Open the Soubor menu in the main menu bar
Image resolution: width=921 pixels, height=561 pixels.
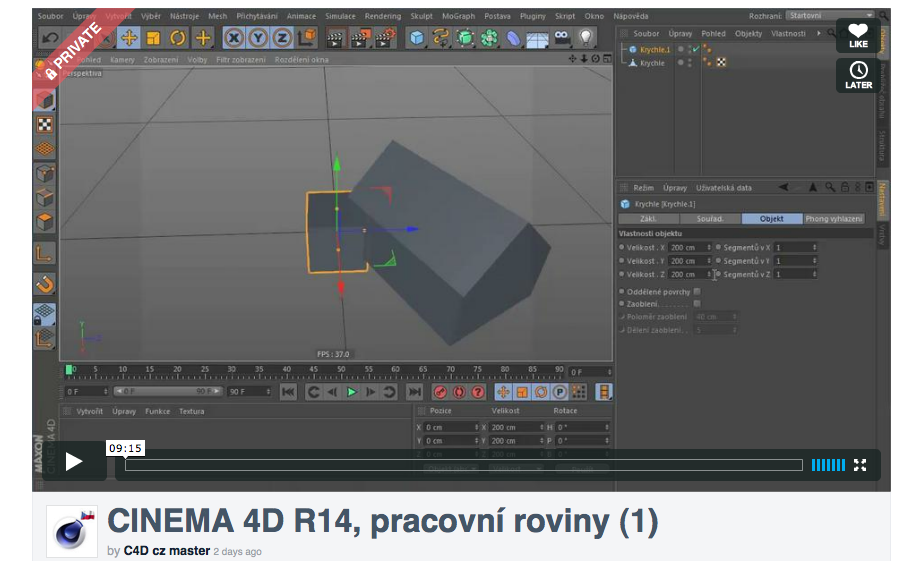coord(51,16)
